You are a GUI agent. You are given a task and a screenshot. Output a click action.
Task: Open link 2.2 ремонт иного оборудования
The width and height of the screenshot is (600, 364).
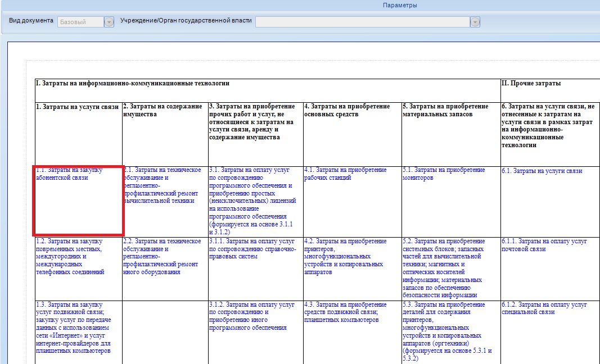coord(162,257)
